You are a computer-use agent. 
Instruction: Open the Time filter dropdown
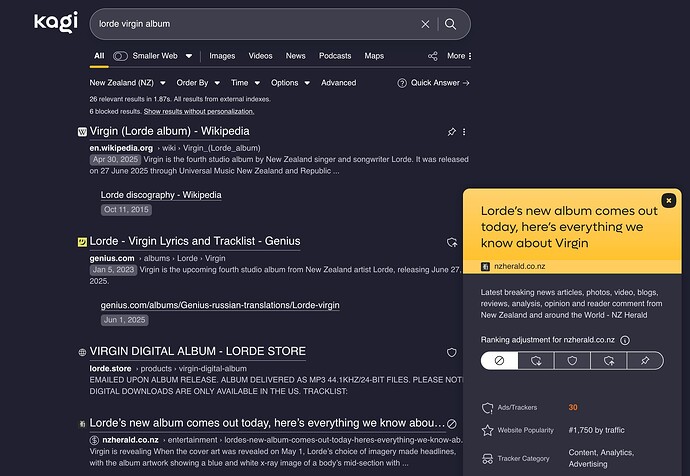point(246,83)
